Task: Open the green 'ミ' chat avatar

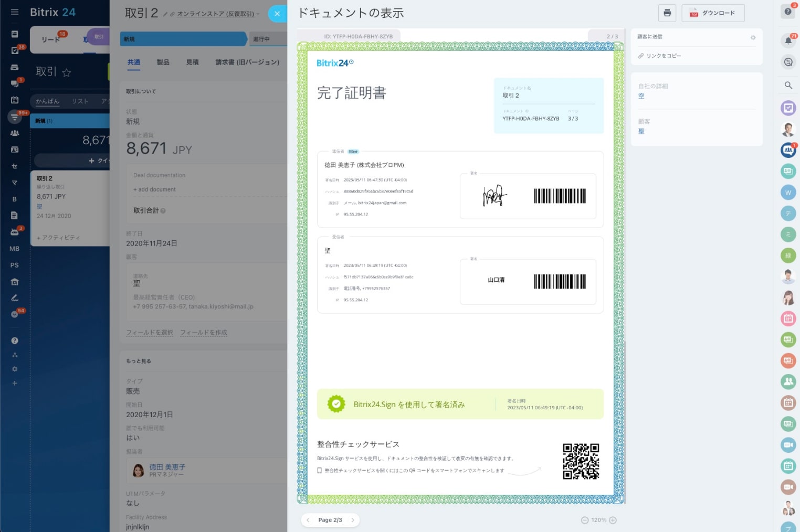Action: click(x=788, y=235)
